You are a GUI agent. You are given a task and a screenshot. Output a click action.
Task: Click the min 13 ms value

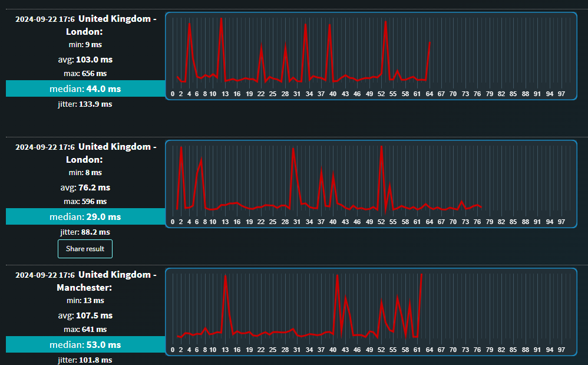pyautogui.click(x=85, y=301)
